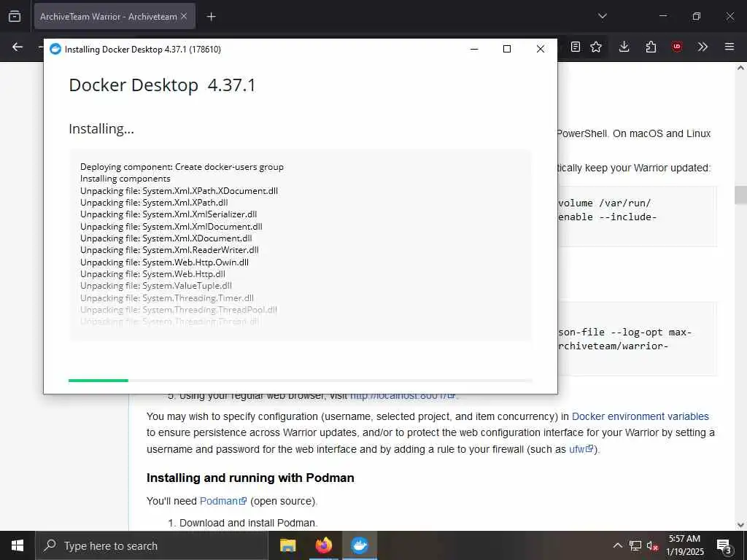This screenshot has height=560, width=747.
Task: Open the Firefox extensions puzzle icon
Action: coord(651,47)
